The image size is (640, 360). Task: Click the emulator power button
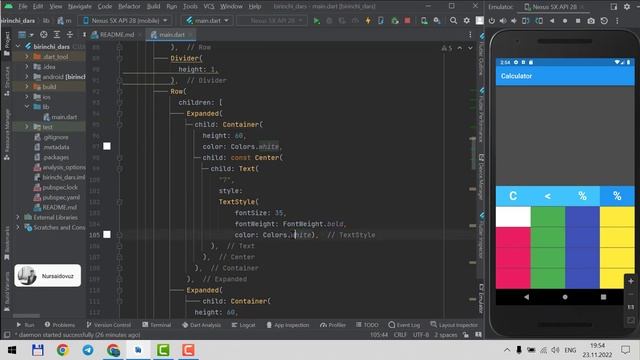click(491, 20)
